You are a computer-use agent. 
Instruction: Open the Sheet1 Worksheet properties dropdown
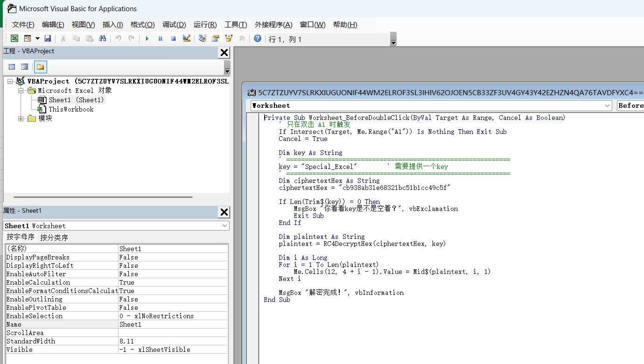(x=225, y=226)
